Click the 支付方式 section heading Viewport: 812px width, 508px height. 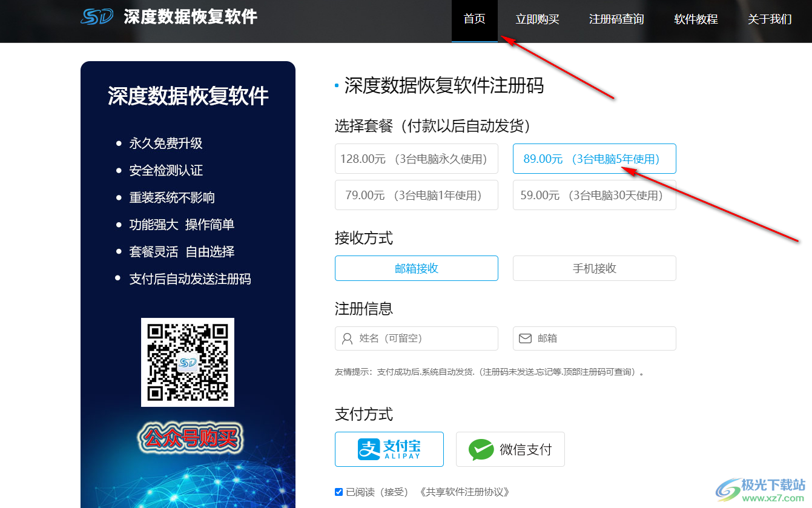364,414
